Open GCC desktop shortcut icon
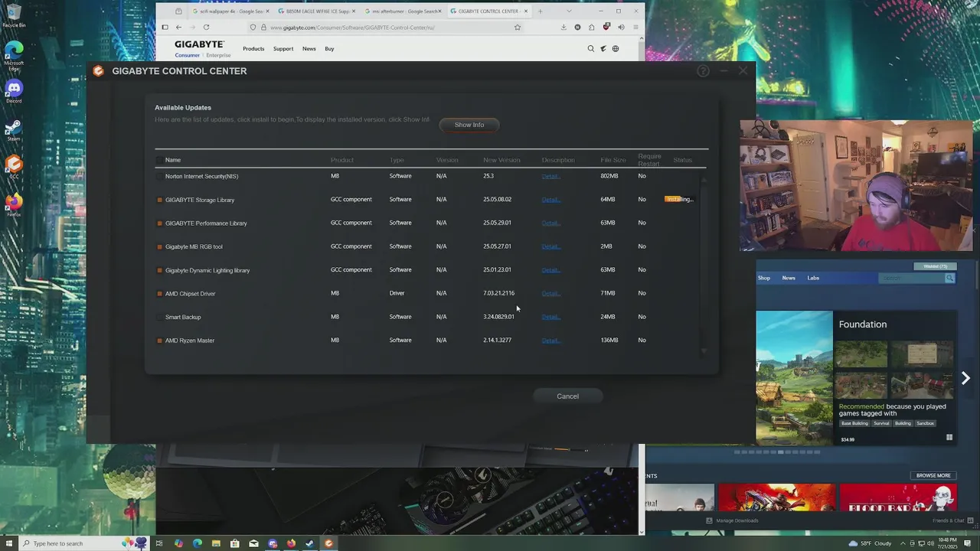The image size is (980, 551). click(14, 167)
